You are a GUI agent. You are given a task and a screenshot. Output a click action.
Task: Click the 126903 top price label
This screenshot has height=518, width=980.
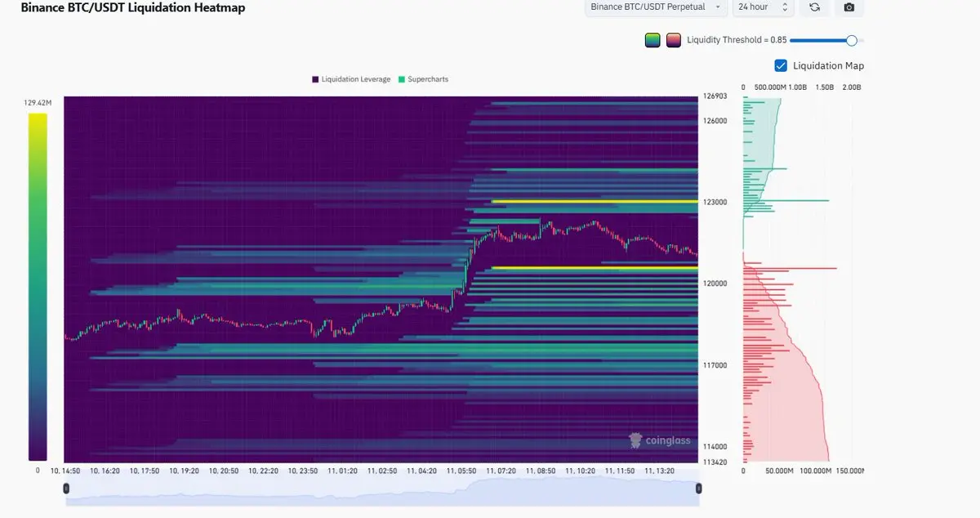pos(715,96)
